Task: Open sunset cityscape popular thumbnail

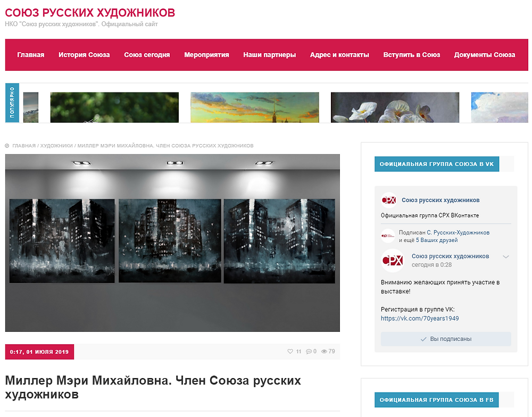Action: pos(255,107)
